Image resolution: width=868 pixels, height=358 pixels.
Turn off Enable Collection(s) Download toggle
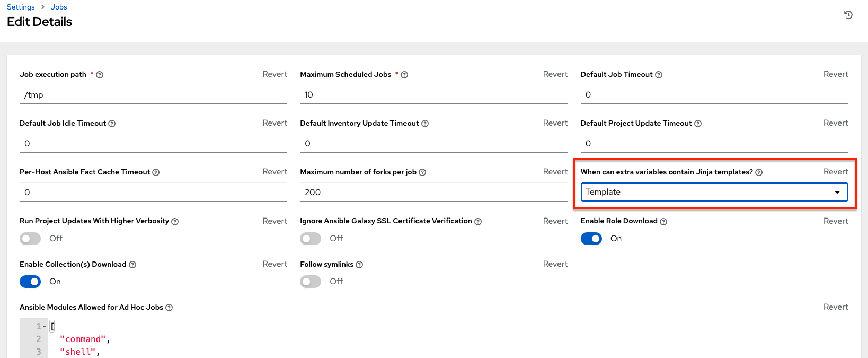point(30,282)
